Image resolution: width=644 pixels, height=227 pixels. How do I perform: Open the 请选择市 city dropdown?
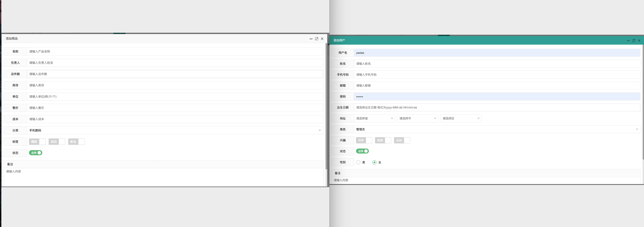pos(418,118)
